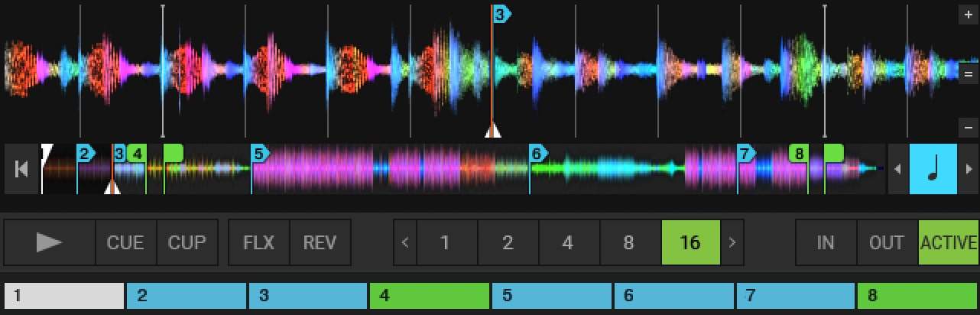Select loop size 4
This screenshot has width=980, height=315.
point(568,242)
